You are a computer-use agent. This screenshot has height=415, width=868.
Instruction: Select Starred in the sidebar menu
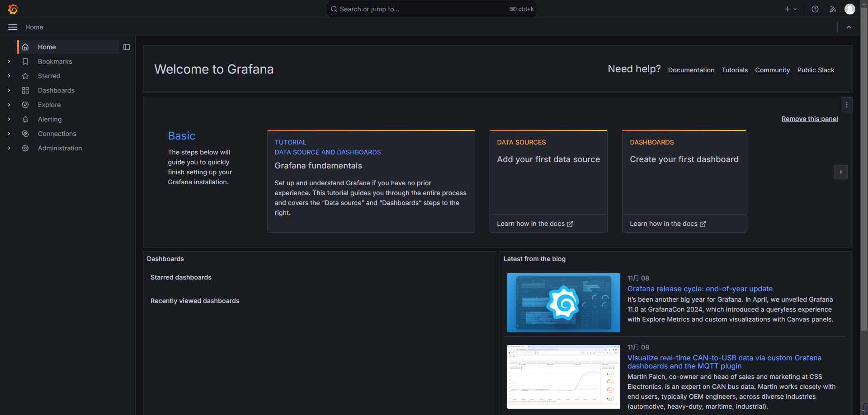coord(49,76)
